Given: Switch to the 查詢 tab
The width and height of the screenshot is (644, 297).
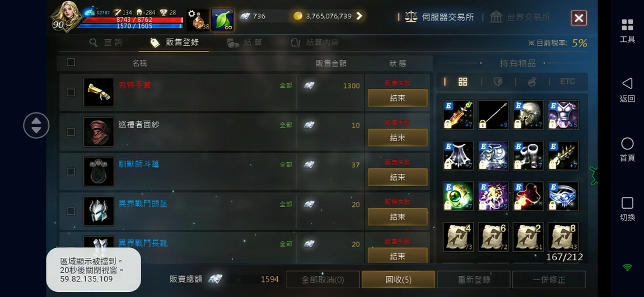Looking at the screenshot, I should pos(106,43).
